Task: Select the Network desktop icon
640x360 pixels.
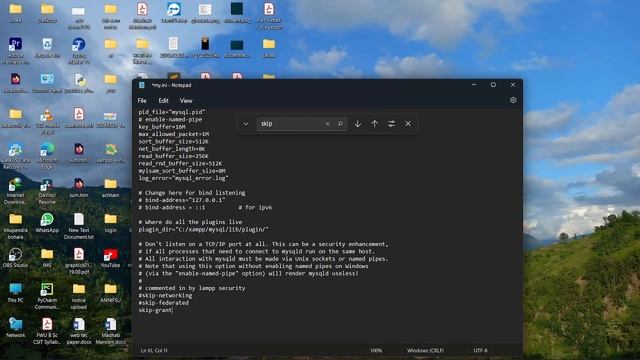Action: 16,328
